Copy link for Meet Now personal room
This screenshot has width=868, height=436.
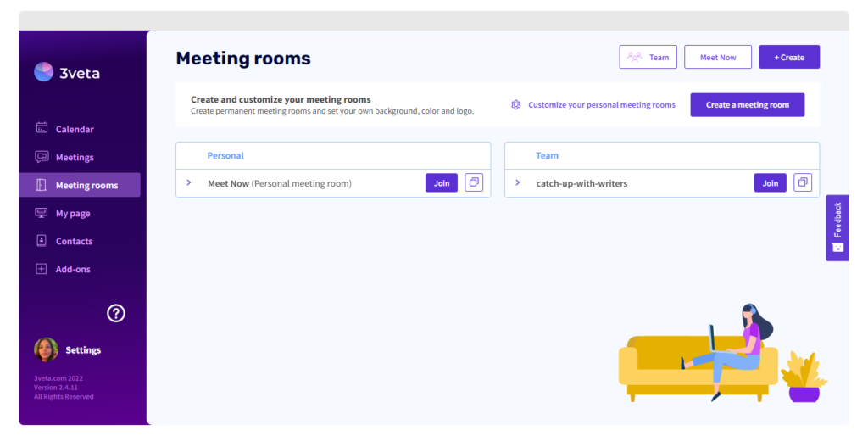coord(474,183)
